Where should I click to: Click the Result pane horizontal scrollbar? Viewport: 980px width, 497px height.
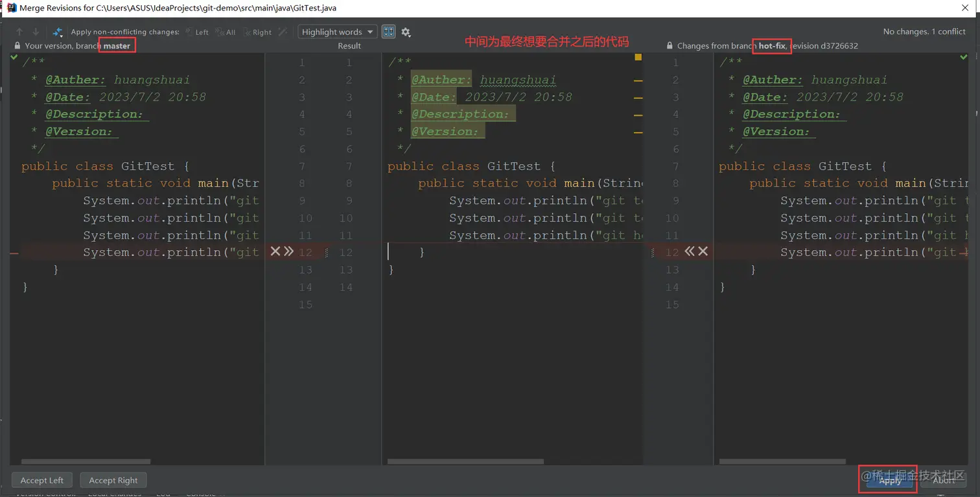pyautogui.click(x=465, y=462)
